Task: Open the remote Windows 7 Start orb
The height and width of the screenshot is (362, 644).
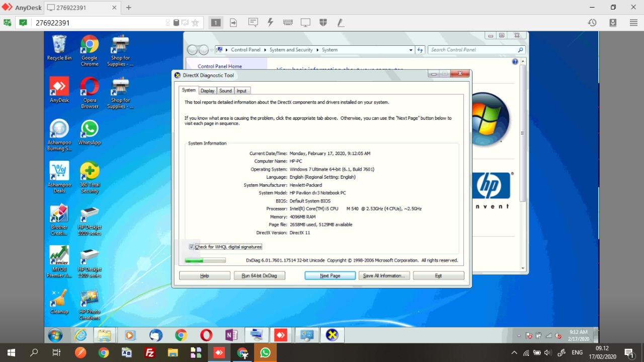Action: click(55, 335)
